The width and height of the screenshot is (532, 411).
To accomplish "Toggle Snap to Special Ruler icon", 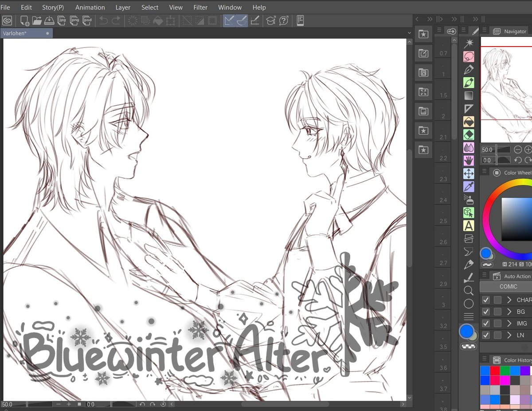I will (242, 20).
